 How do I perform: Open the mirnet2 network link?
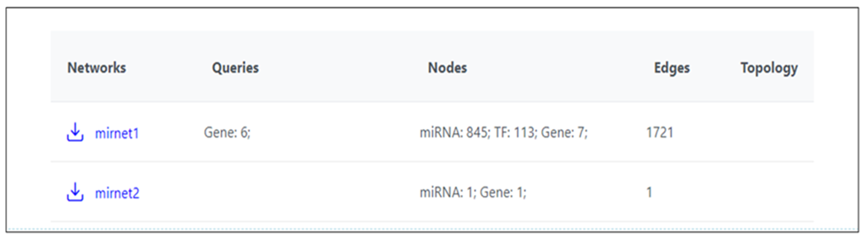117,193
